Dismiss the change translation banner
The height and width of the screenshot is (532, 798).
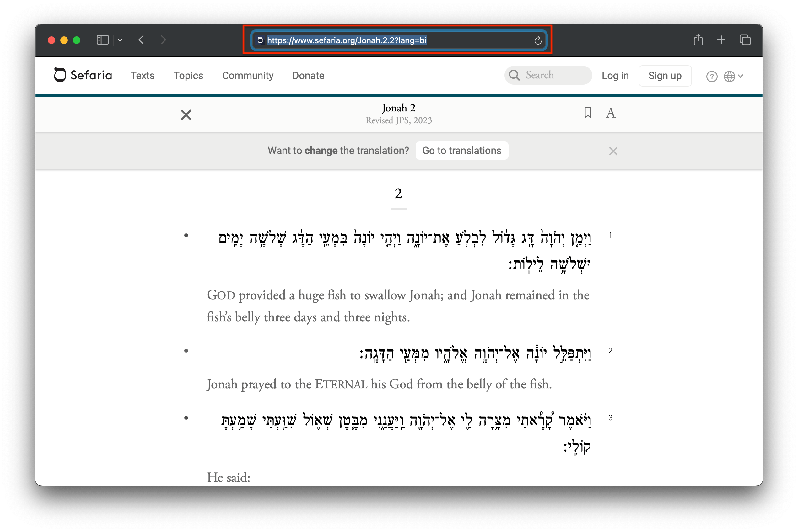point(612,151)
